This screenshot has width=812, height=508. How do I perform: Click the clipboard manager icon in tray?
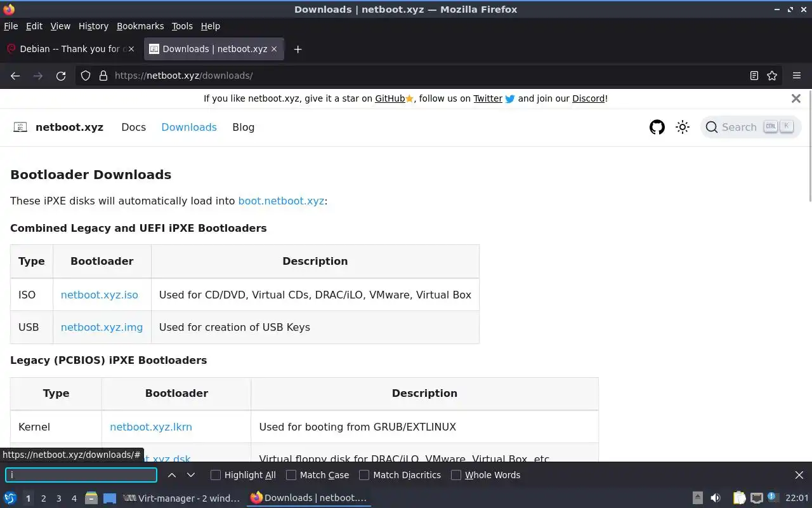[x=739, y=498]
